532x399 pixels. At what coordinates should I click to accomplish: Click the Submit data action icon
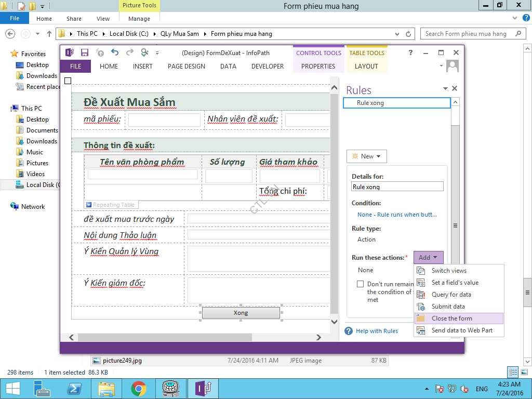pos(421,307)
